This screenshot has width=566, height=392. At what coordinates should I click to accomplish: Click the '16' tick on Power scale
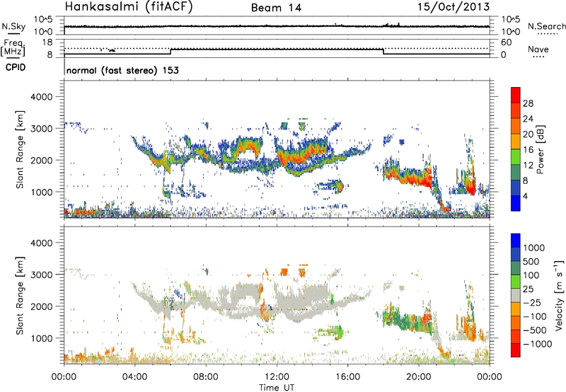point(528,150)
